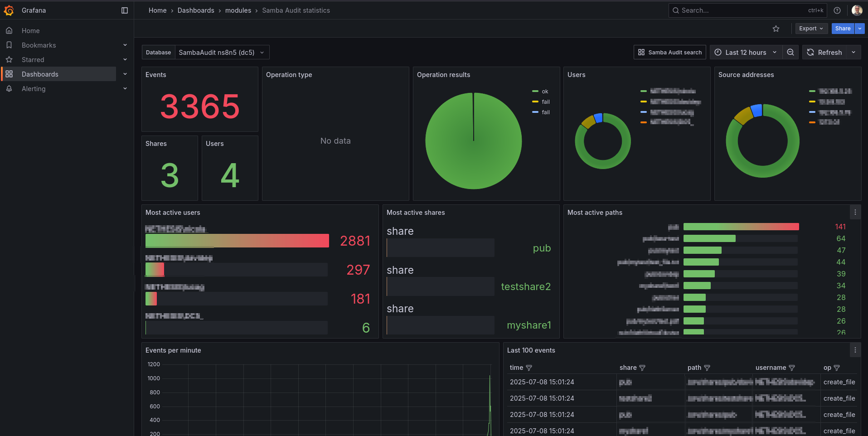The image size is (868, 436).
Task: Open the Share options arrow
Action: [860, 29]
